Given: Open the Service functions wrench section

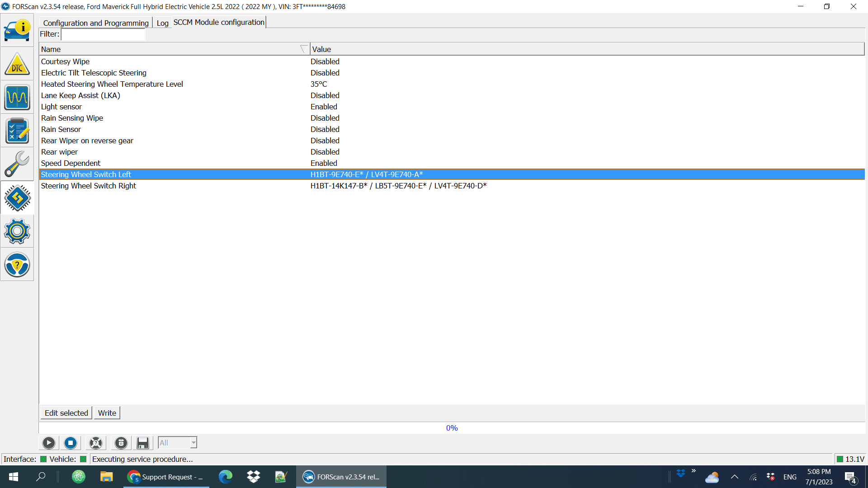Looking at the screenshot, I should coord(17,164).
